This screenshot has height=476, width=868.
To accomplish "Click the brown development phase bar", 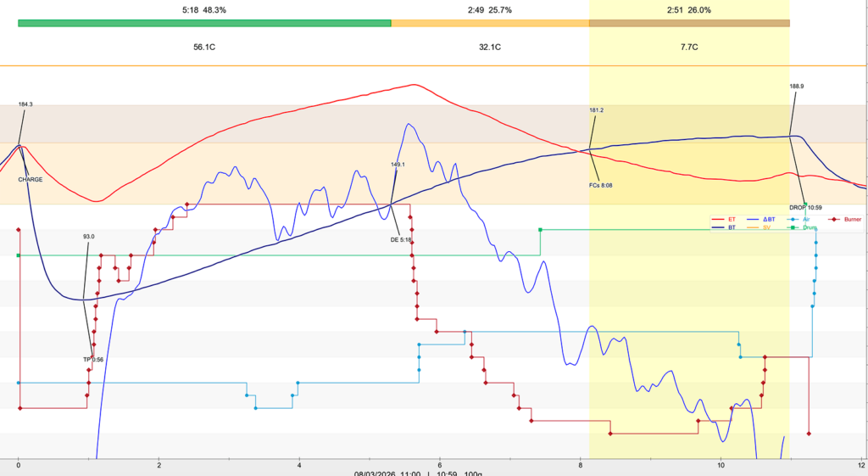I will [x=689, y=23].
